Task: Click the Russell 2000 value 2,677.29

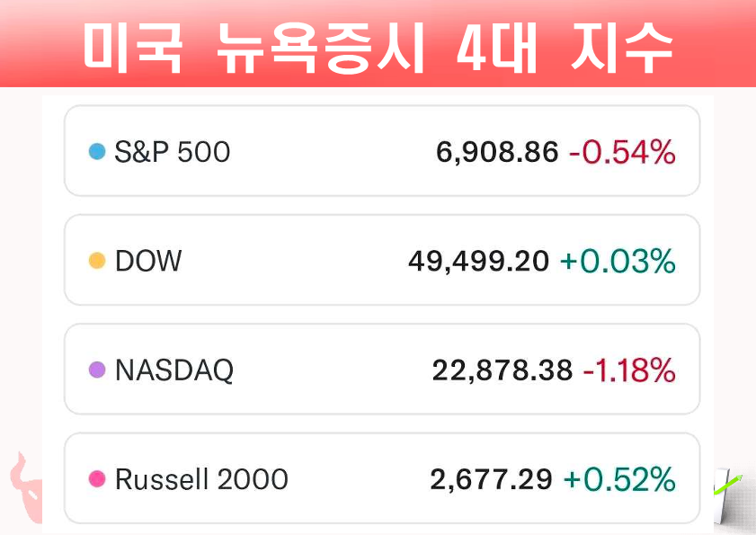Action: [x=491, y=479]
